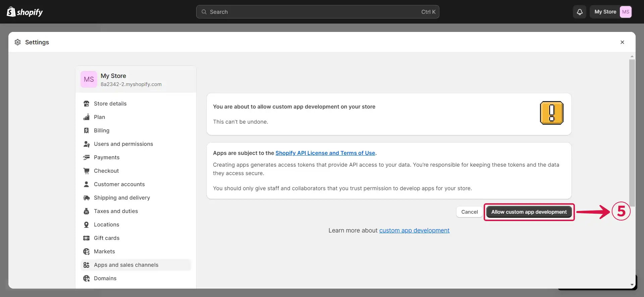
Task: Open Plan settings
Action: (x=136, y=117)
